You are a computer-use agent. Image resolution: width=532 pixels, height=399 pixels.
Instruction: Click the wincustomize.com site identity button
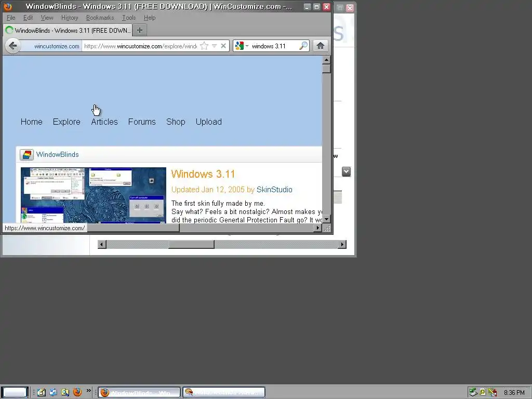[51, 46]
